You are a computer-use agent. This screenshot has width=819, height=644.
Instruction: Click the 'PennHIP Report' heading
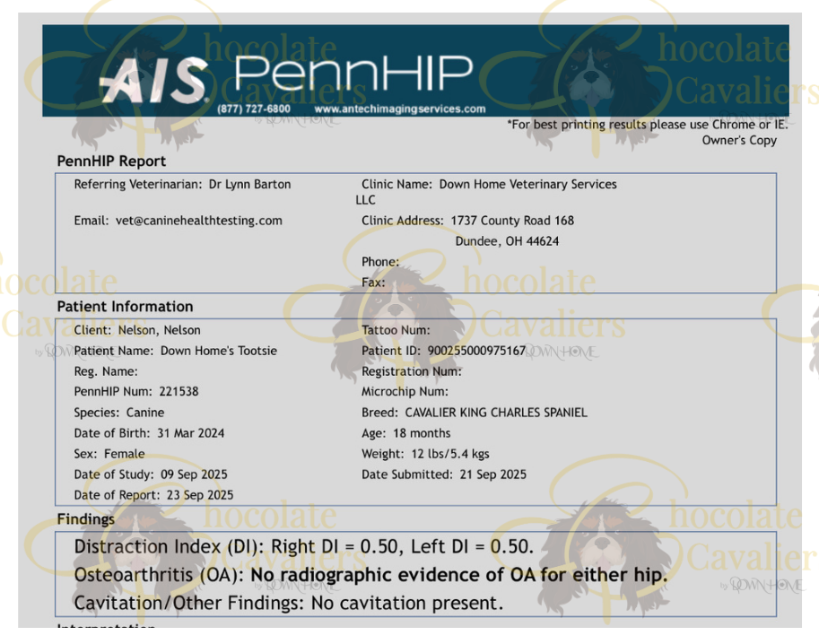click(x=111, y=161)
